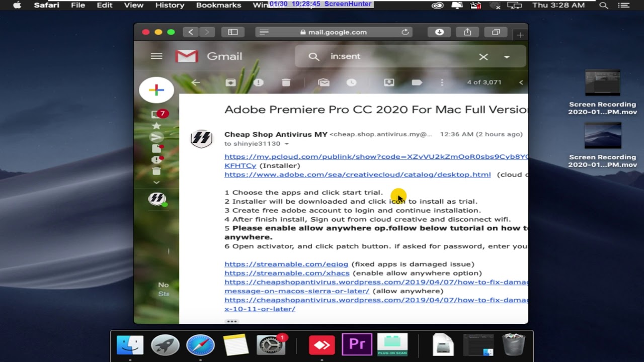Click Safari forward navigation button
The width and height of the screenshot is (644, 362).
207,32
